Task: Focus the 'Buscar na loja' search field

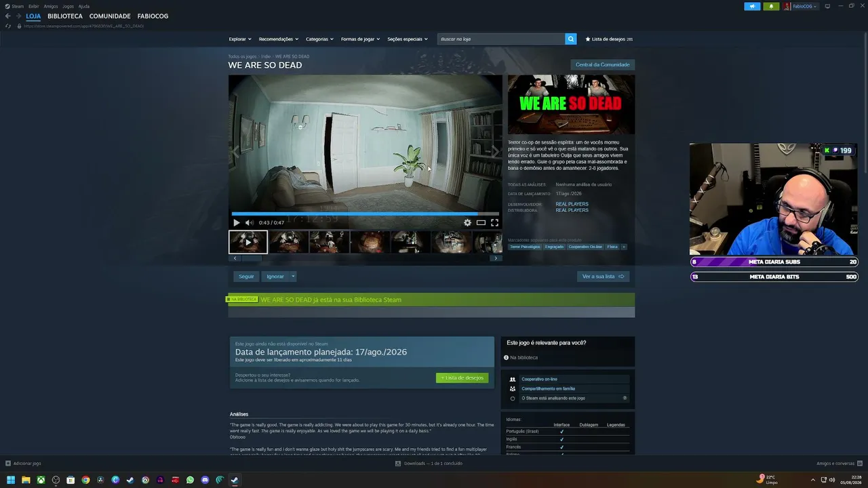Action: coord(501,39)
